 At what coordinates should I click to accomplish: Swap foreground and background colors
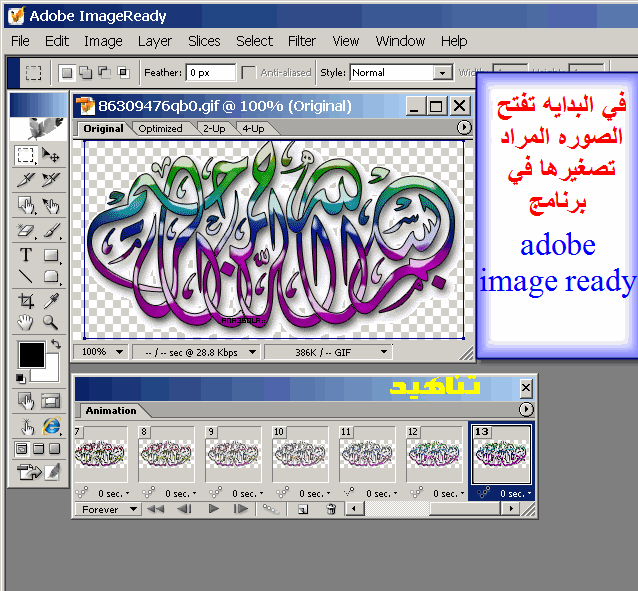click(56, 344)
